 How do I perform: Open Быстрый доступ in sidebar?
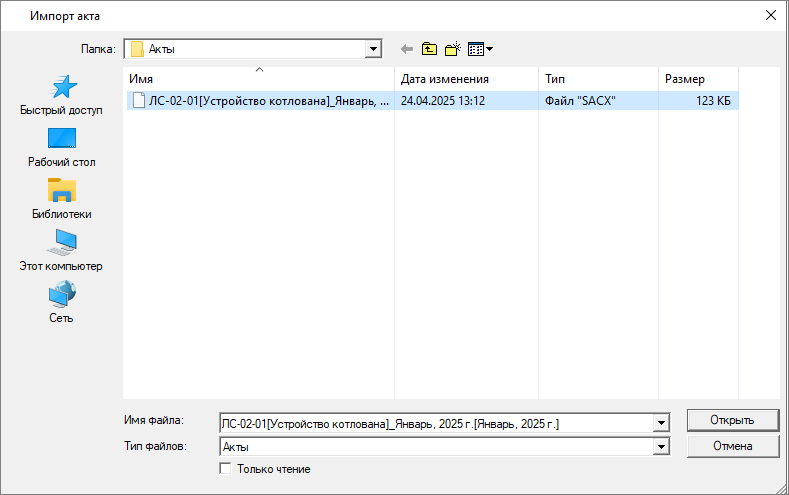click(x=61, y=96)
